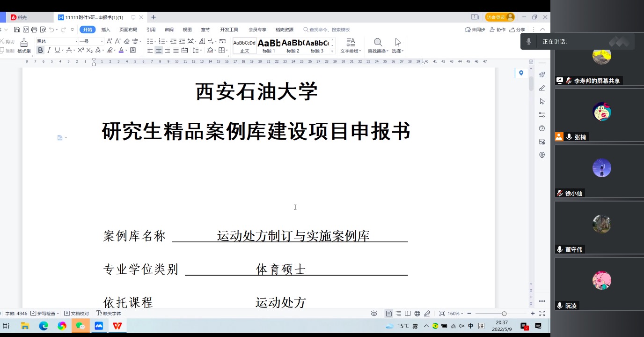This screenshot has height=337, width=644.
Task: Click the fullscreen icon in status bar
Action: pos(542,314)
